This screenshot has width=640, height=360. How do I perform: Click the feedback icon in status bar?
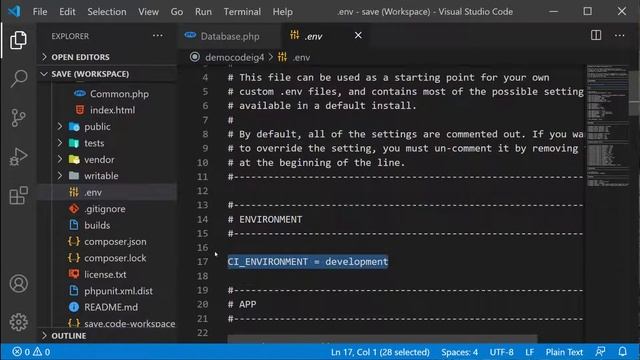[600, 352]
